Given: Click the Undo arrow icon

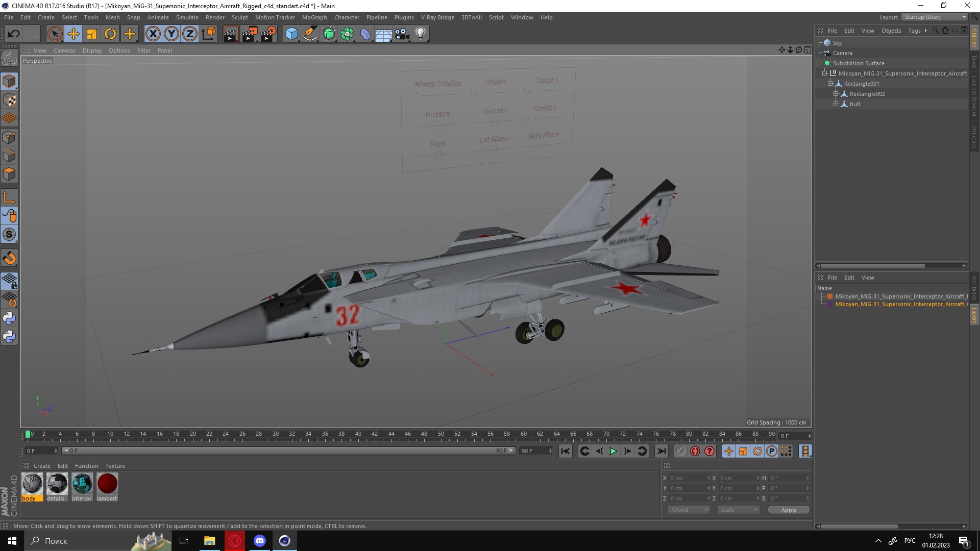Looking at the screenshot, I should pyautogui.click(x=13, y=34).
